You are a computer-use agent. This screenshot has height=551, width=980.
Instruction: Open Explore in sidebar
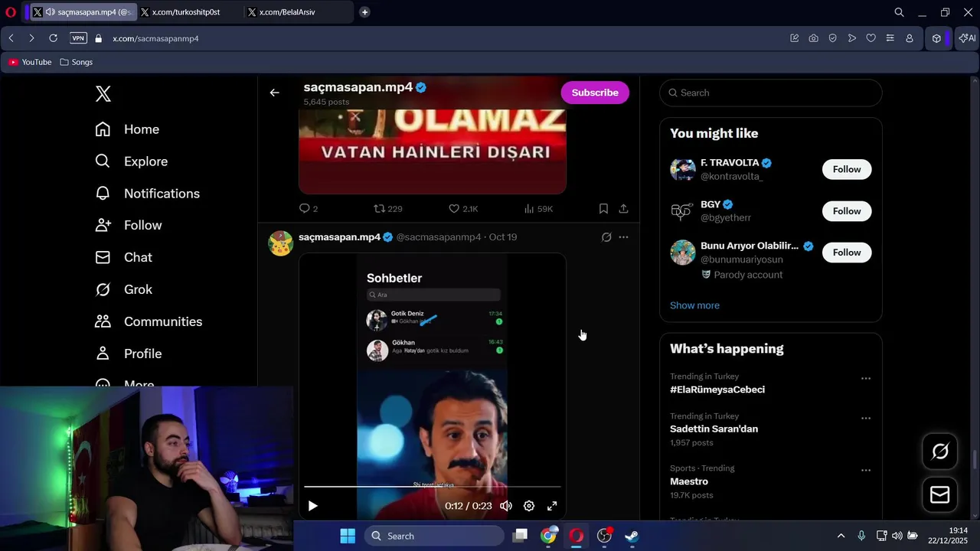point(131,161)
